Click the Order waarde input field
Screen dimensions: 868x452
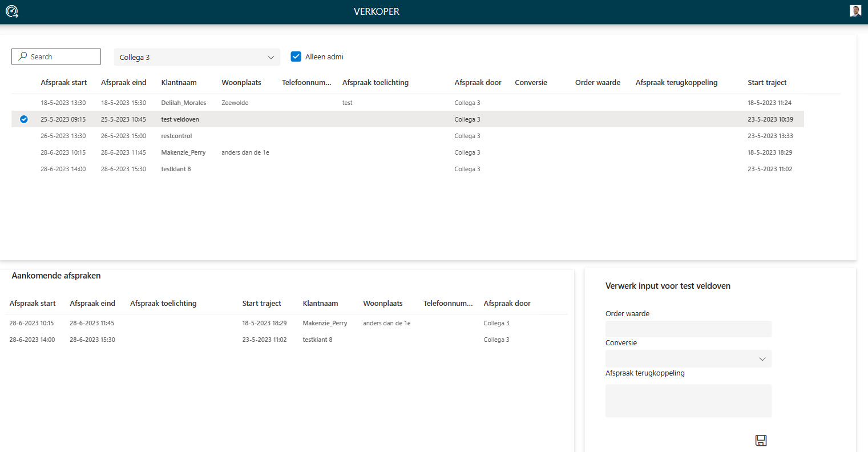click(688, 329)
